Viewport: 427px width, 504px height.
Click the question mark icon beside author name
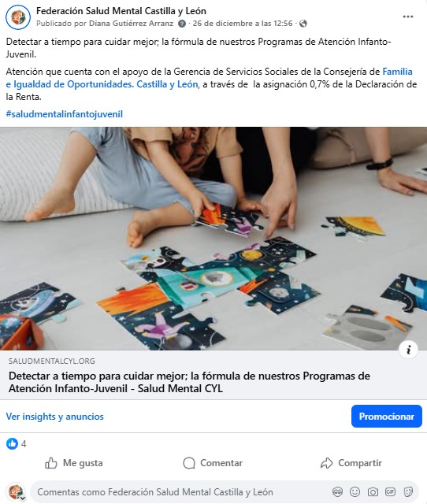click(x=182, y=24)
